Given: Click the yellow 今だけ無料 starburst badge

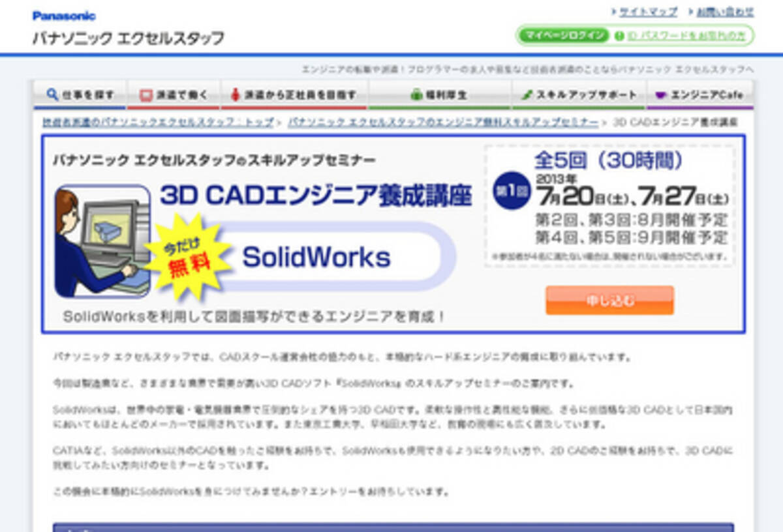Looking at the screenshot, I should [x=187, y=256].
